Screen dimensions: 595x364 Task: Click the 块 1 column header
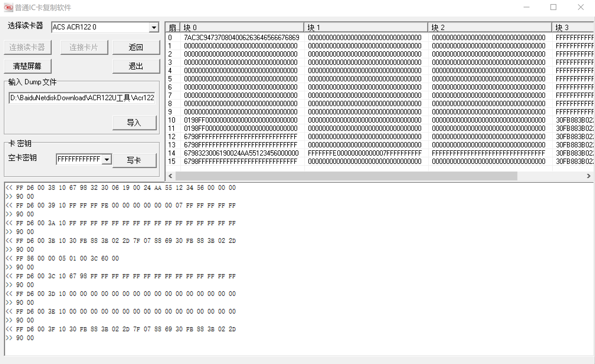[x=366, y=27]
